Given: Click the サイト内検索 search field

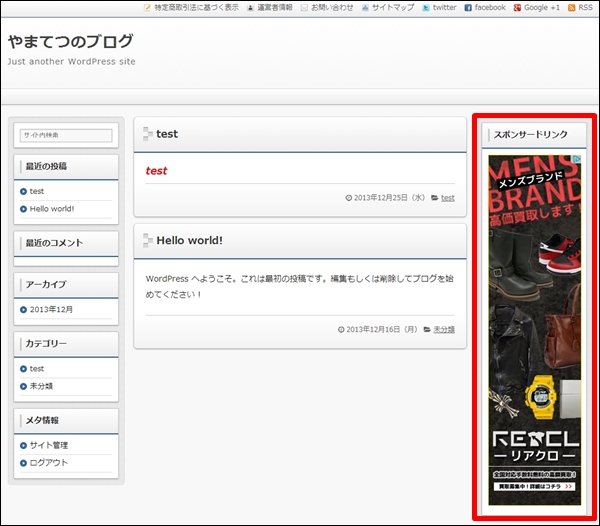Looking at the screenshot, I should 66,135.
